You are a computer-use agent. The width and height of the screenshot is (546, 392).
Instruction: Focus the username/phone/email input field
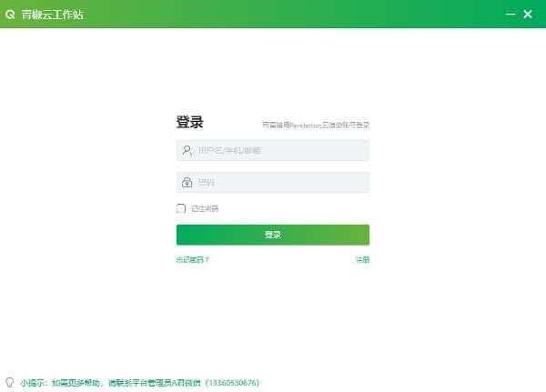click(x=273, y=150)
